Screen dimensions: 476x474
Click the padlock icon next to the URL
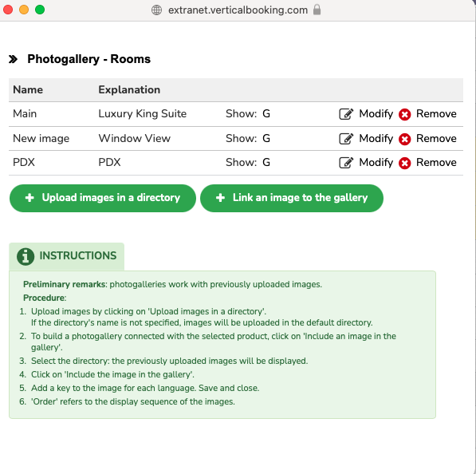317,10
